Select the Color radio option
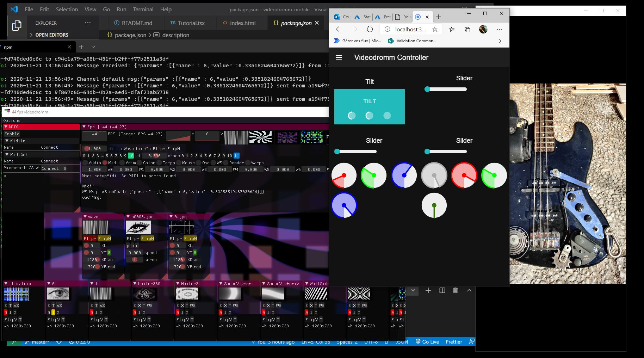Screen dimensions: 644x358 pos(139,163)
